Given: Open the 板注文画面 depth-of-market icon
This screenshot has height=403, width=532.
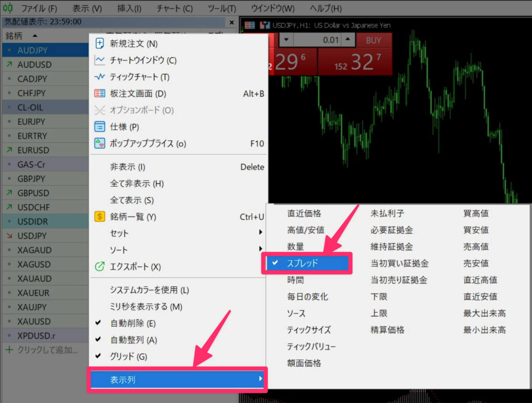Looking at the screenshot, I should [99, 94].
